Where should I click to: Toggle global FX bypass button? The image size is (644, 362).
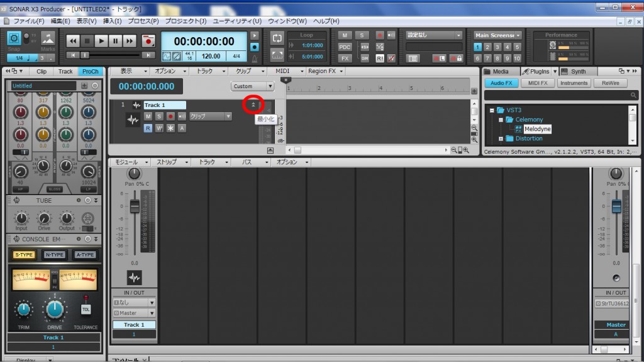(x=345, y=59)
